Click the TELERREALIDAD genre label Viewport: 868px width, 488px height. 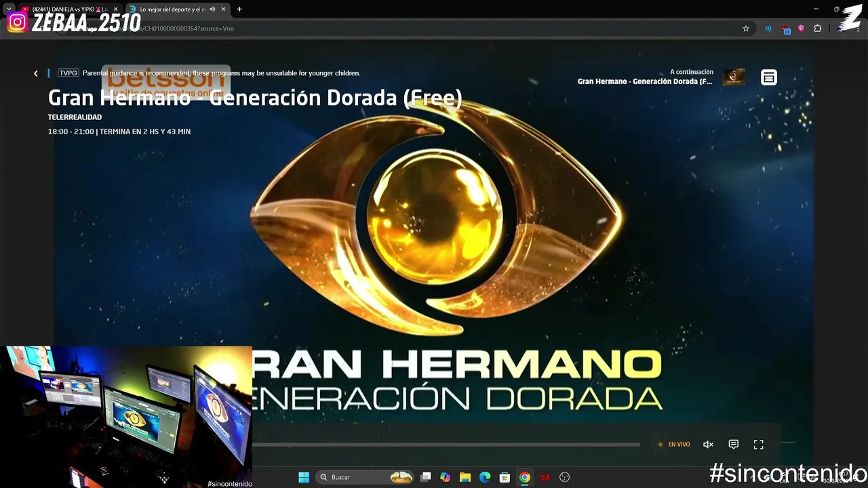75,117
